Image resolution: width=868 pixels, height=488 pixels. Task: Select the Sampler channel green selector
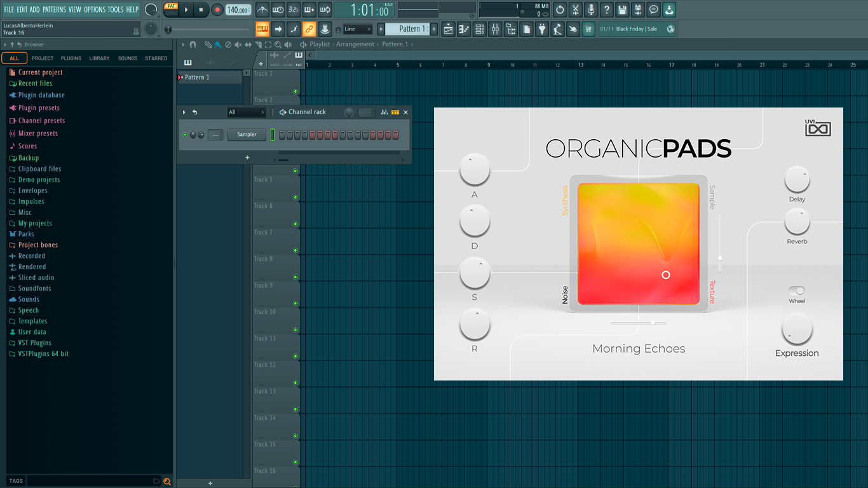click(x=273, y=135)
